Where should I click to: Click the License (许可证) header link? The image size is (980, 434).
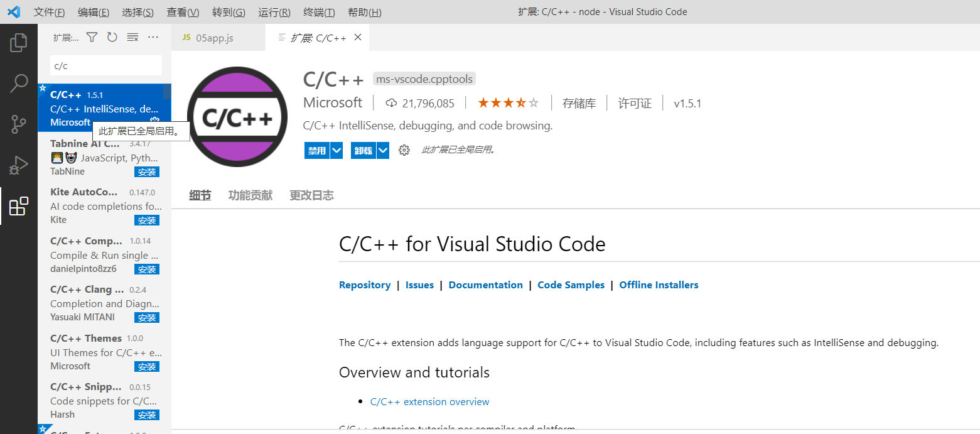click(635, 103)
